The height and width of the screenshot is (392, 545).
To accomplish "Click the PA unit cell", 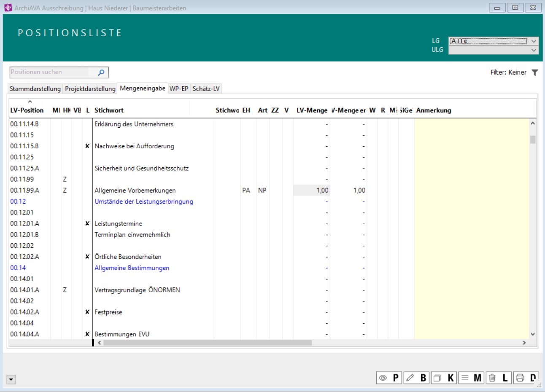I will 246,191.
